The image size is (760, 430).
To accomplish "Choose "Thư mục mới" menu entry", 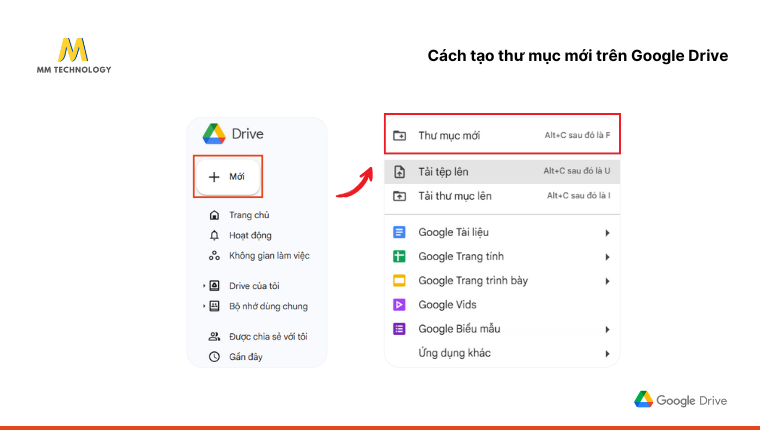I will click(x=502, y=135).
